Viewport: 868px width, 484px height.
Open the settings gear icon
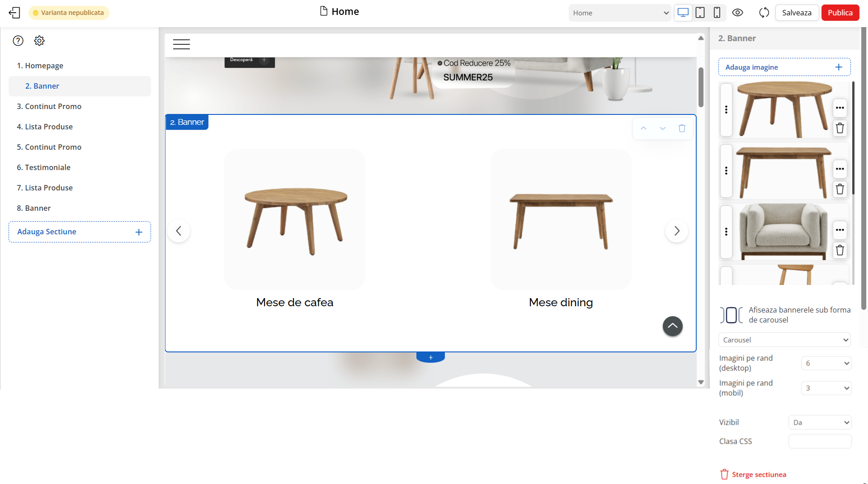point(39,41)
